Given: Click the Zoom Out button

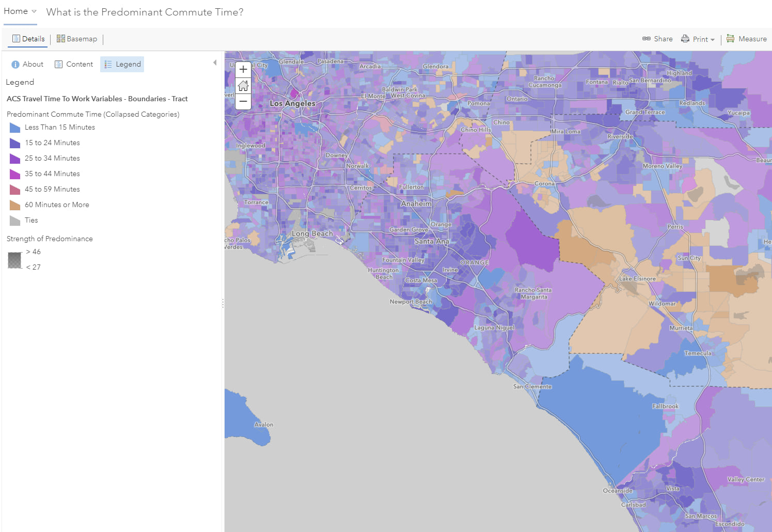Looking at the screenshot, I should pyautogui.click(x=243, y=102).
